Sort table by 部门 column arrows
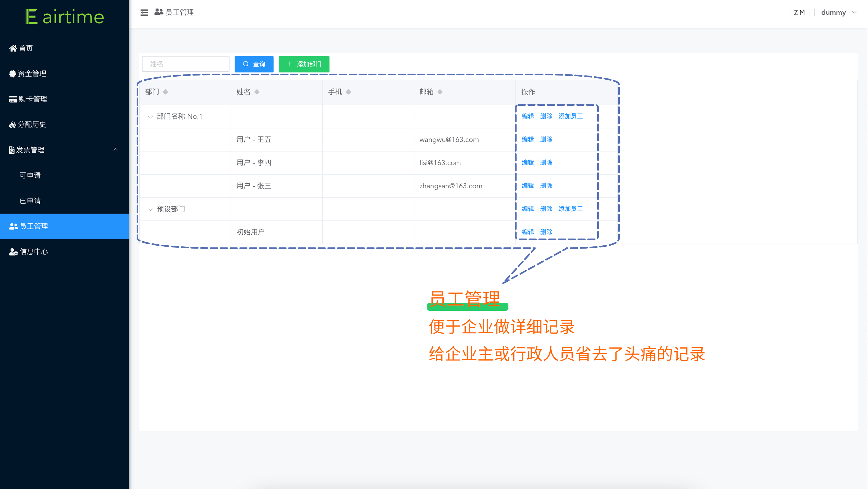 click(165, 92)
